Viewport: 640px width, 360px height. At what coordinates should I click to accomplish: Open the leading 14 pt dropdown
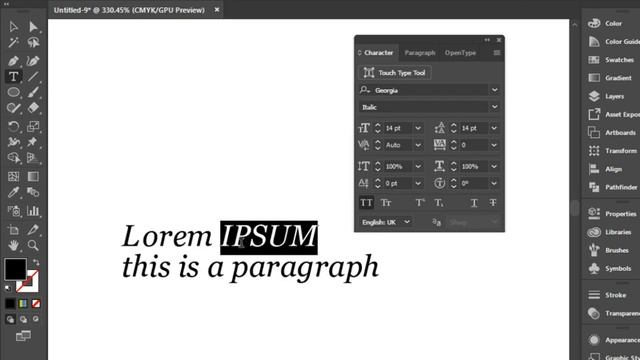pos(494,128)
